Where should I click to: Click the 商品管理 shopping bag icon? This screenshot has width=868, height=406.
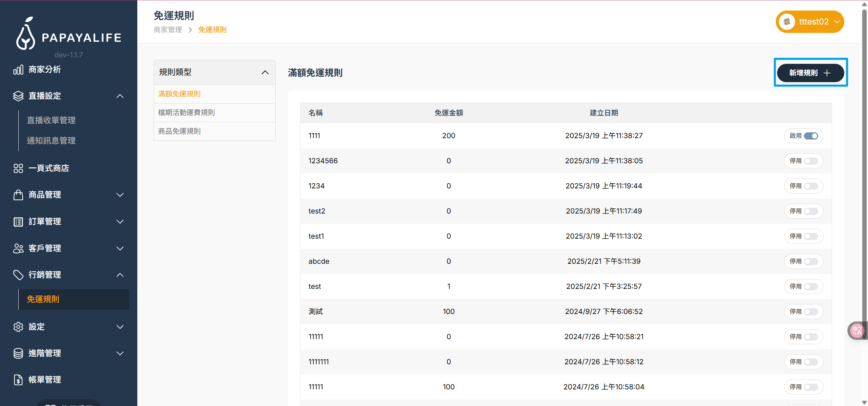[x=18, y=195]
